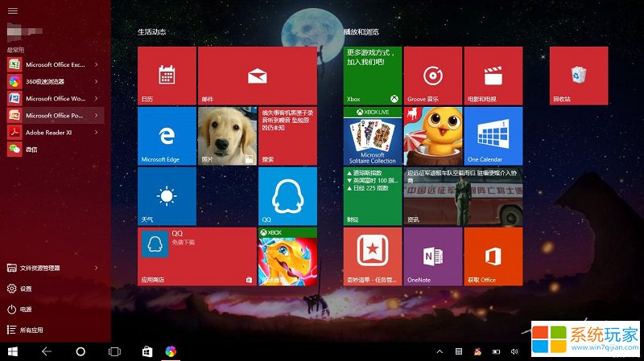Launch the Groove Music tile
644x361 pixels.
[x=433, y=76]
